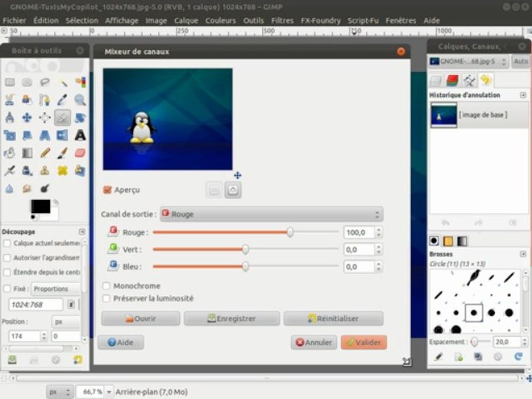Open the Script-Fu menu
Viewport: 532px width, 399px height.
[x=363, y=21]
